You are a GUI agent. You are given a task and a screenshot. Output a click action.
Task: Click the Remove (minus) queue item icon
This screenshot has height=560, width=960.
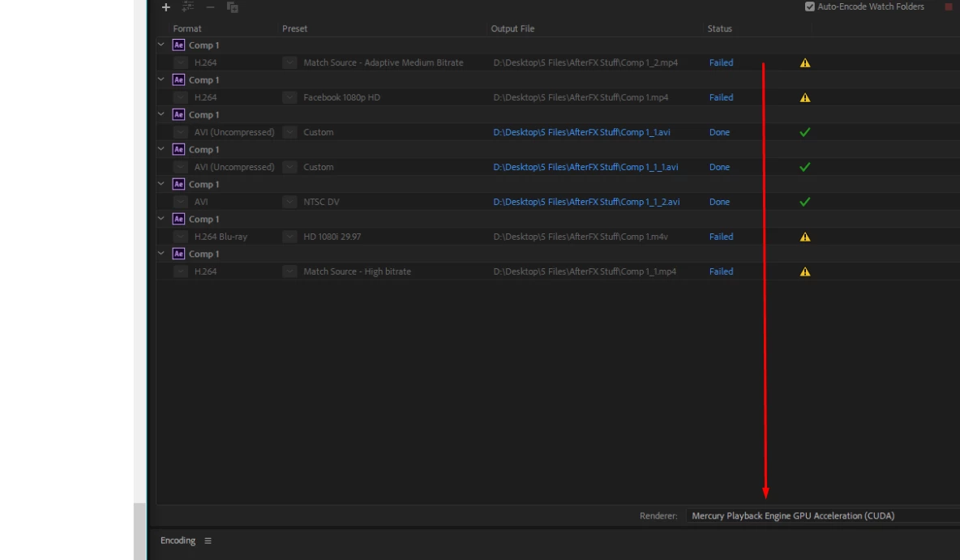(210, 7)
